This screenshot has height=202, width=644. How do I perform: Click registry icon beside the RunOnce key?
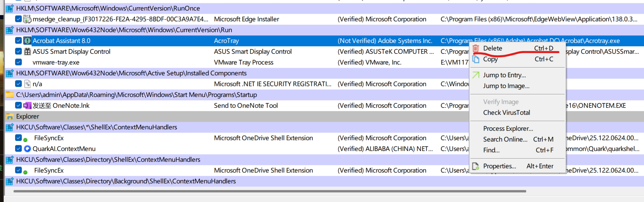(x=10, y=8)
